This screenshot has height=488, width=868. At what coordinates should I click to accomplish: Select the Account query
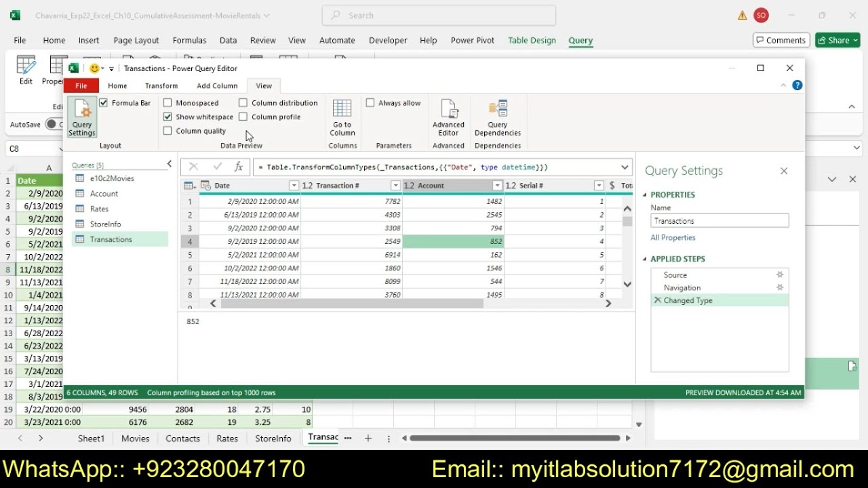coord(104,194)
